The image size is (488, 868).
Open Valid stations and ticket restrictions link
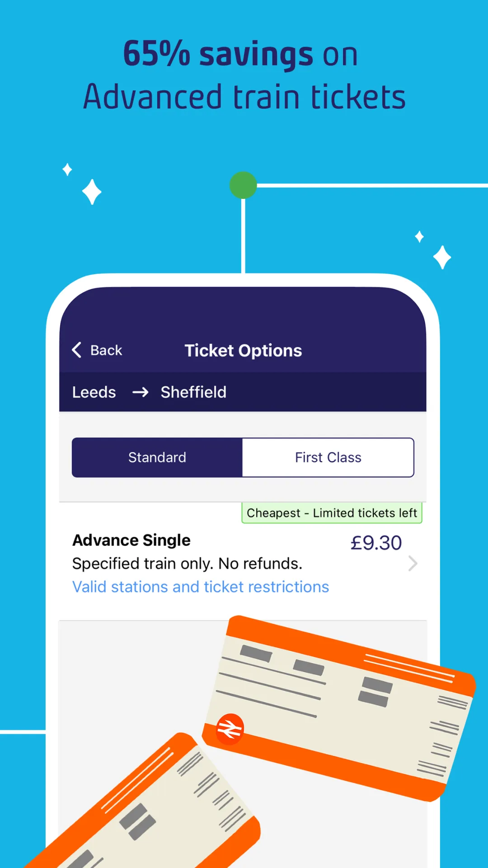coord(201,587)
